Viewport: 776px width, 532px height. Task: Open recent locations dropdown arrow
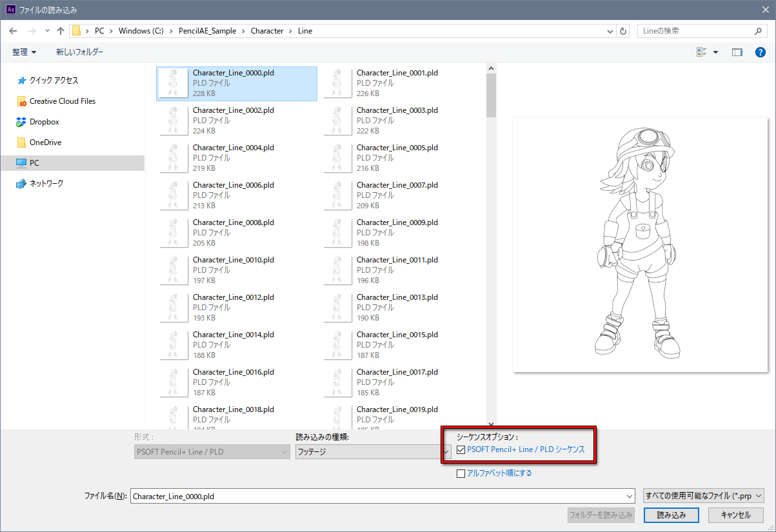coord(46,31)
